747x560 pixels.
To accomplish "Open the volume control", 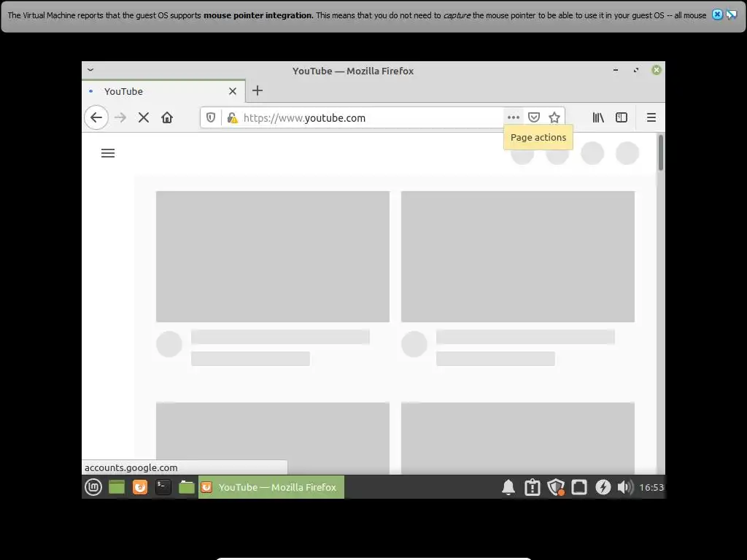I will pos(625,487).
